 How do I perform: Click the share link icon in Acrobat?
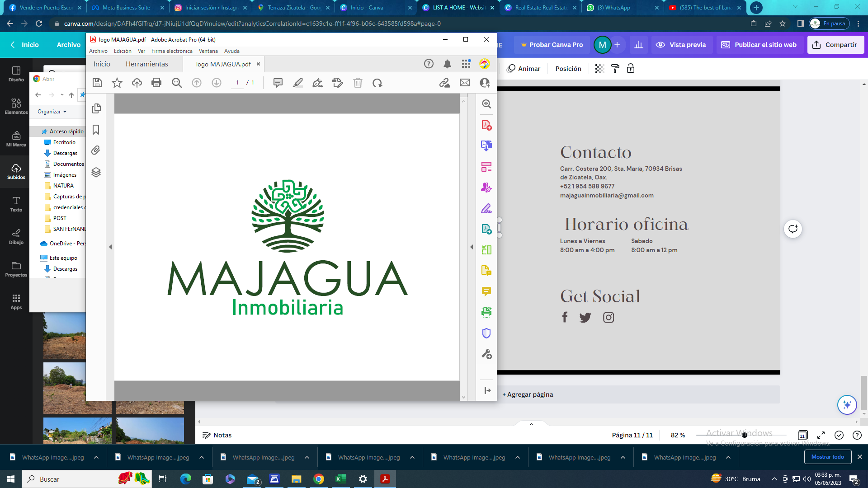[x=445, y=83]
